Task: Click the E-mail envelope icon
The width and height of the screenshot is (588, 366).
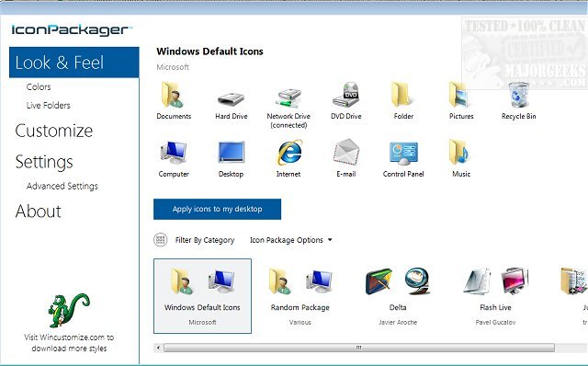Action: 346,153
